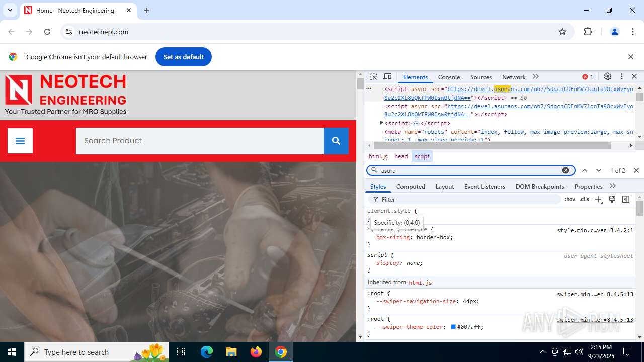Screen dimensions: 644x362
Task: Switch to the Console panel
Action: pyautogui.click(x=449, y=77)
